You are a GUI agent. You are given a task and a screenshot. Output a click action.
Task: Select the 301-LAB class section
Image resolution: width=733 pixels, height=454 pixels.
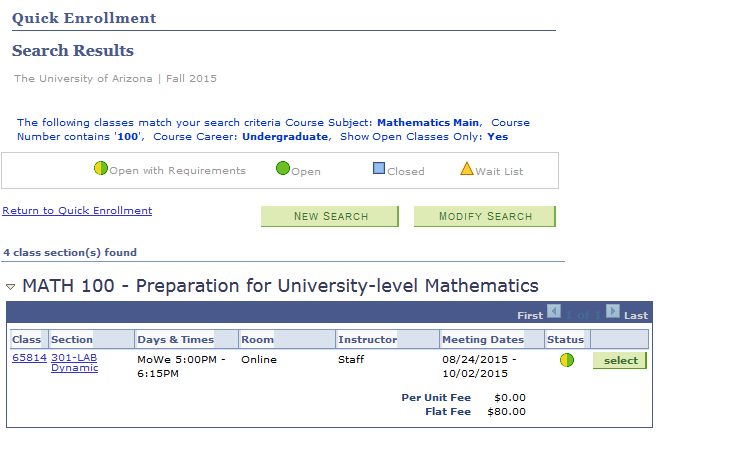click(x=619, y=361)
